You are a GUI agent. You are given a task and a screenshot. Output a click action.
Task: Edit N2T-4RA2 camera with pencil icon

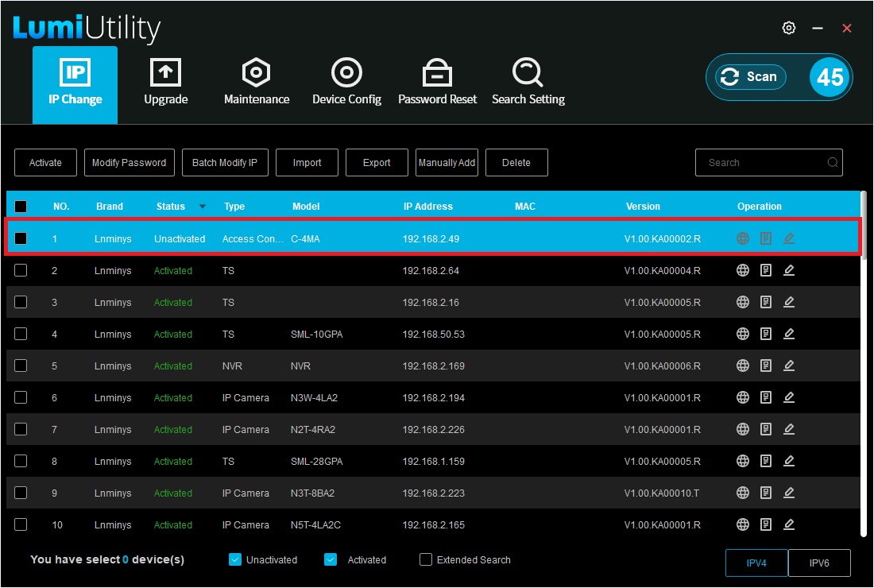pos(789,429)
